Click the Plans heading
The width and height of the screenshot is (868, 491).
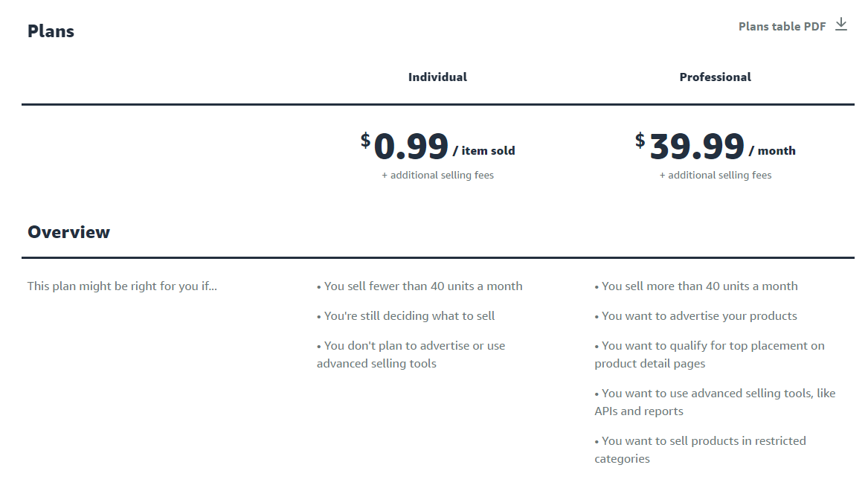coord(51,31)
